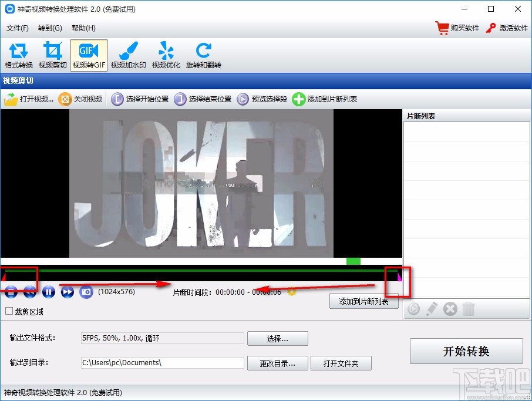Click the pencil edit icon under clip list
The image size is (532, 401).
(432, 309)
